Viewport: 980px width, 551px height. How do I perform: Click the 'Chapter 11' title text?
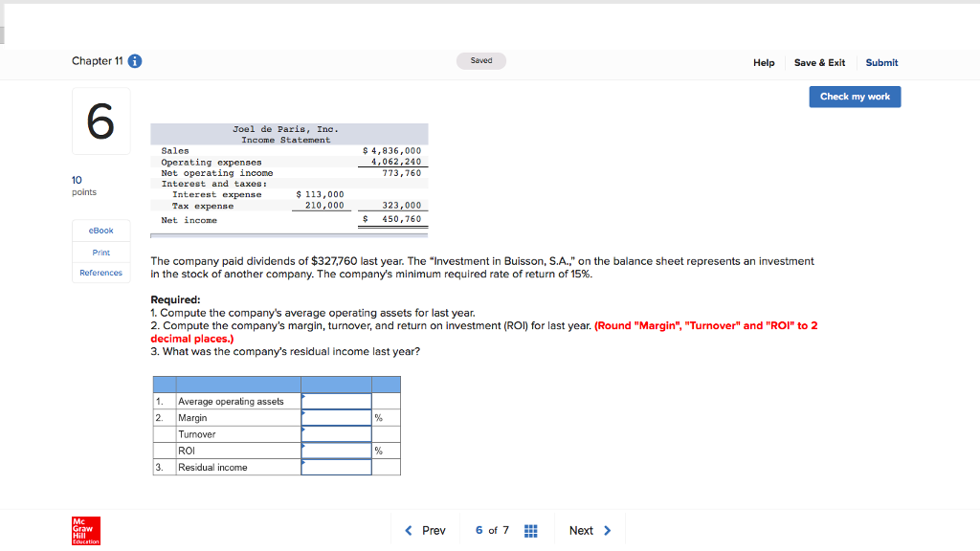[x=97, y=60]
